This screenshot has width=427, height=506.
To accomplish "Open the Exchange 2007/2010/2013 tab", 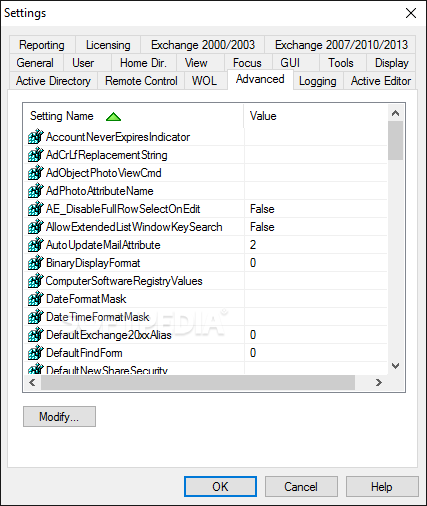I will 341,45.
